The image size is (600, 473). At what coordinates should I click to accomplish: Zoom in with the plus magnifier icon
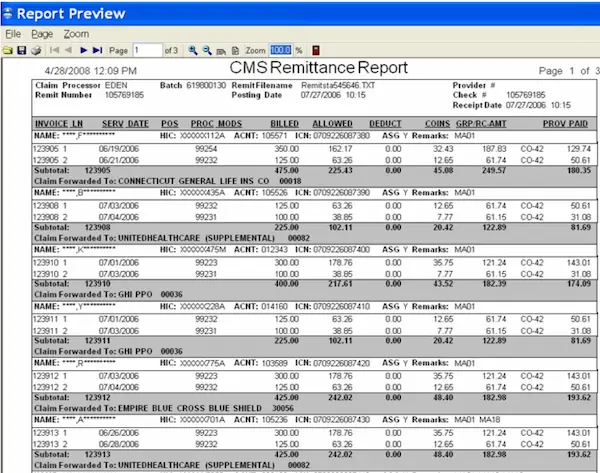coord(193,50)
